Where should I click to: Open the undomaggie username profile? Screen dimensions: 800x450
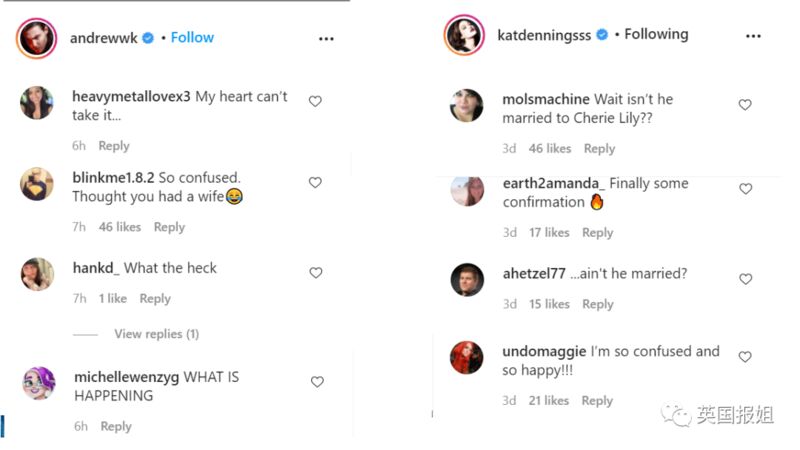click(x=544, y=351)
